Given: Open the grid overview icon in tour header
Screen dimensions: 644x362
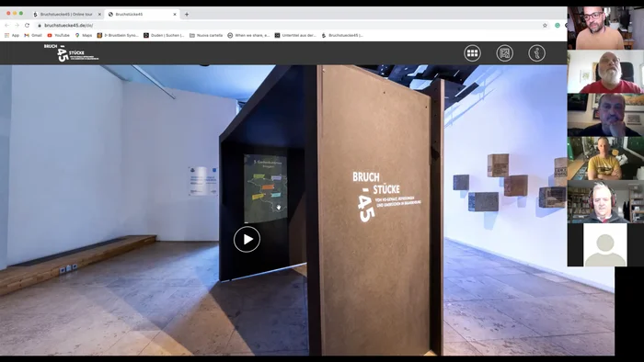Looking at the screenshot, I should (x=472, y=53).
